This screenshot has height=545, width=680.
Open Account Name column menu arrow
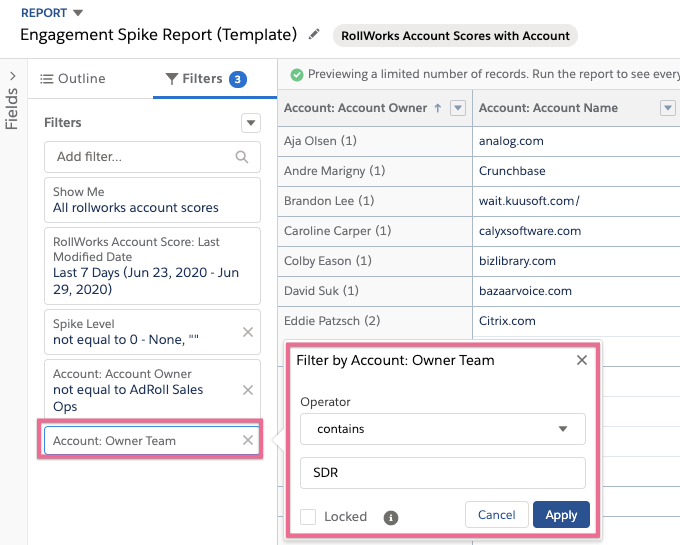tap(668, 108)
